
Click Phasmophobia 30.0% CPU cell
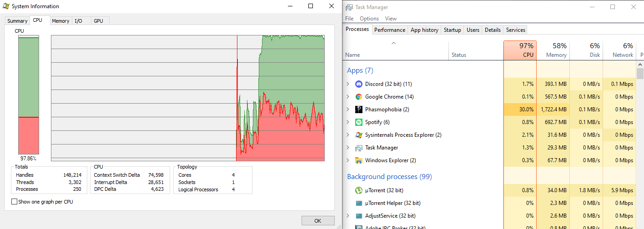pyautogui.click(x=520, y=110)
